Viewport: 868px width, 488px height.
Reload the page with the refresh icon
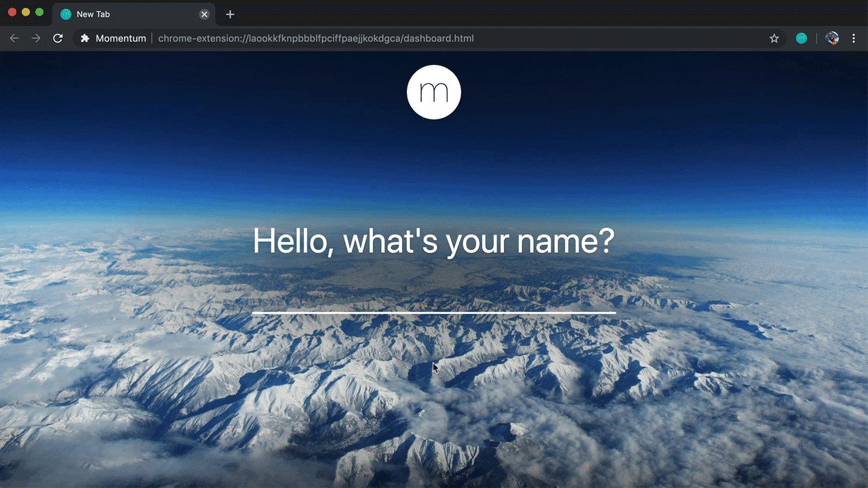pos(58,38)
